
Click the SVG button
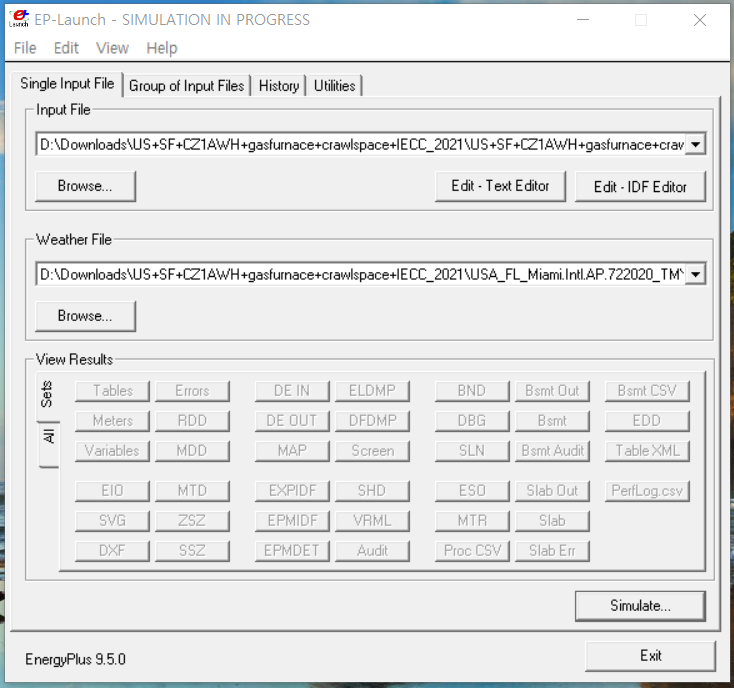(x=112, y=521)
